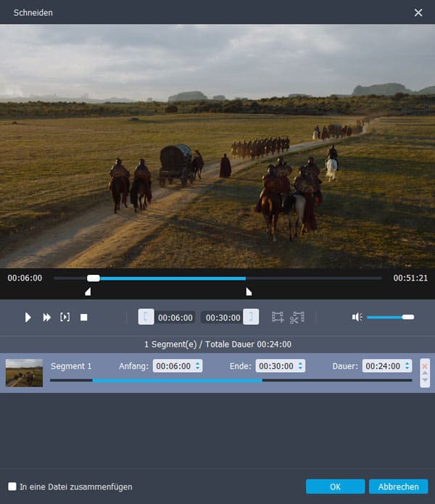Adjust the Anfang time stepper arrows
Image resolution: width=435 pixels, height=504 pixels.
[x=198, y=366]
